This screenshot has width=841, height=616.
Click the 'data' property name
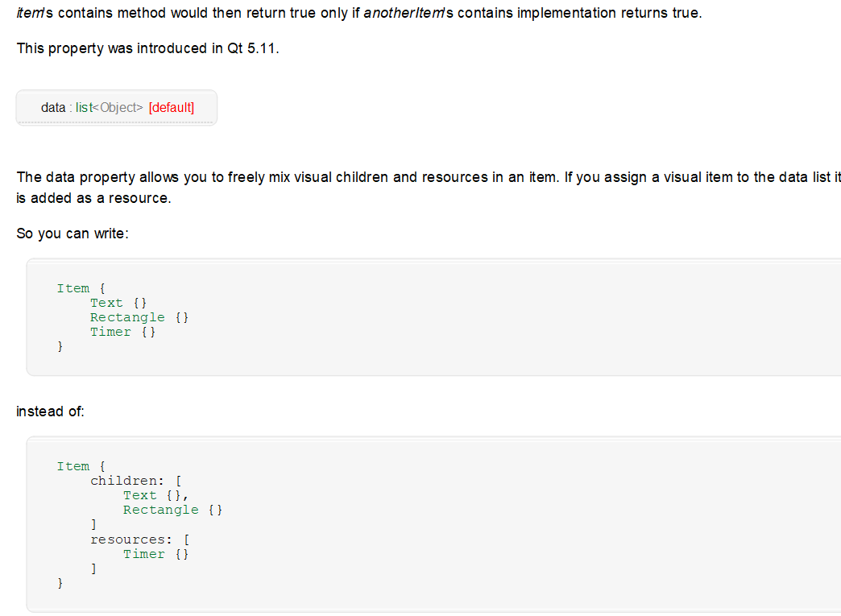[53, 107]
